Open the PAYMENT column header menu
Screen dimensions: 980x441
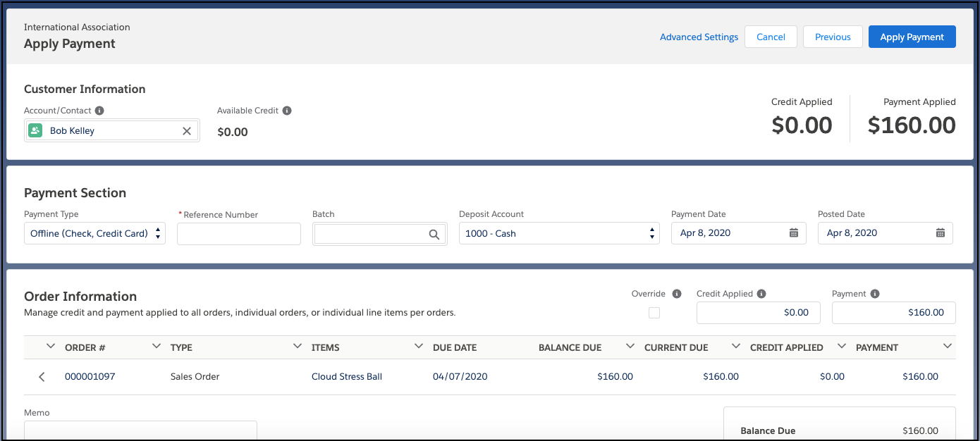coord(948,346)
